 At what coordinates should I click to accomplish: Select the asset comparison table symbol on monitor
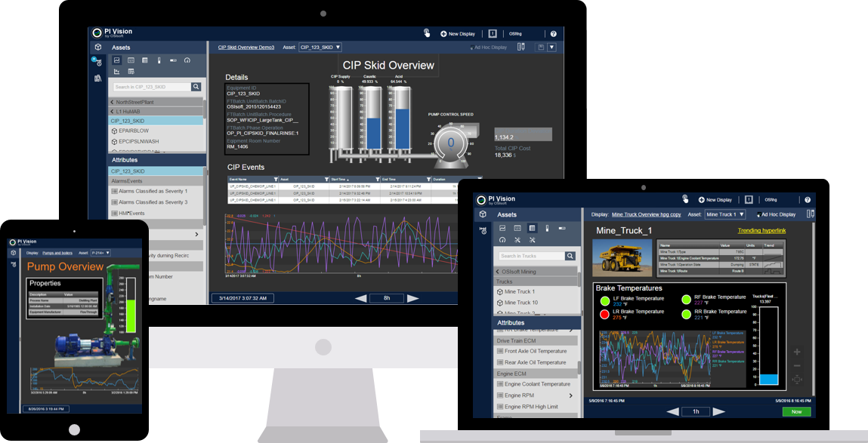(131, 72)
